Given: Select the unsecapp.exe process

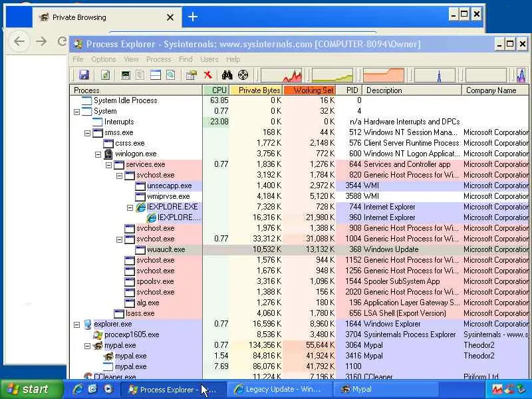Looking at the screenshot, I should pyautogui.click(x=299, y=186).
